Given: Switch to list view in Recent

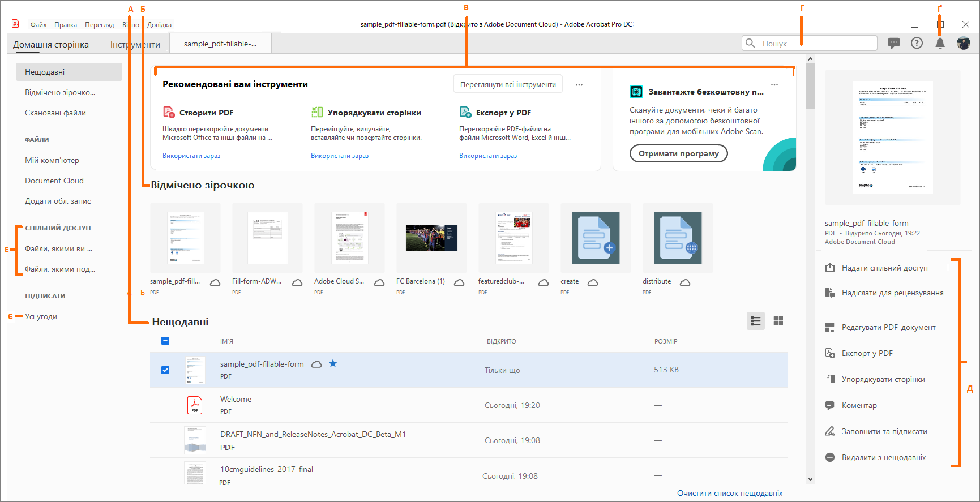Looking at the screenshot, I should 756,321.
